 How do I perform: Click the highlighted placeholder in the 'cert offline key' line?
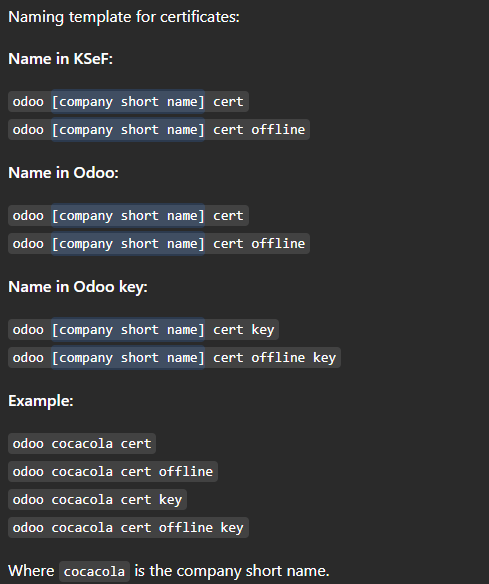click(128, 358)
